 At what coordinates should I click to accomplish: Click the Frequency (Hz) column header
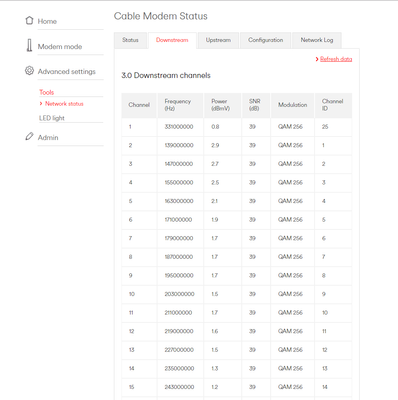click(180, 105)
